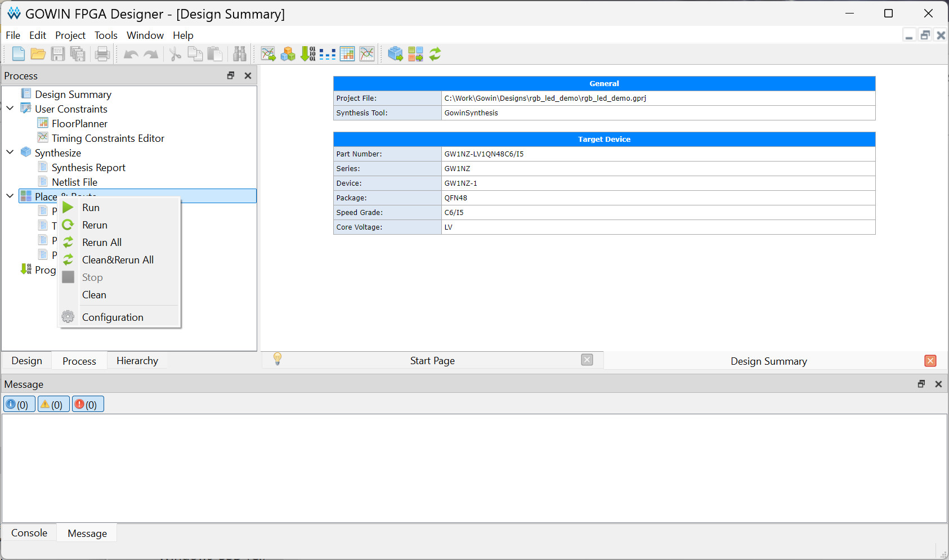Collapse the User Constraints tree node
Screen dimensions: 949x560
(10, 108)
